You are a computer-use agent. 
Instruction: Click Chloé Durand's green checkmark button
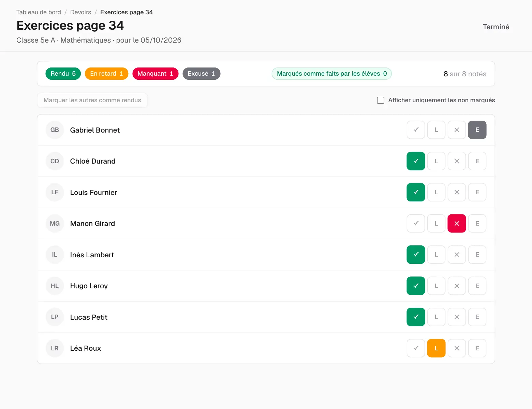[x=416, y=161]
